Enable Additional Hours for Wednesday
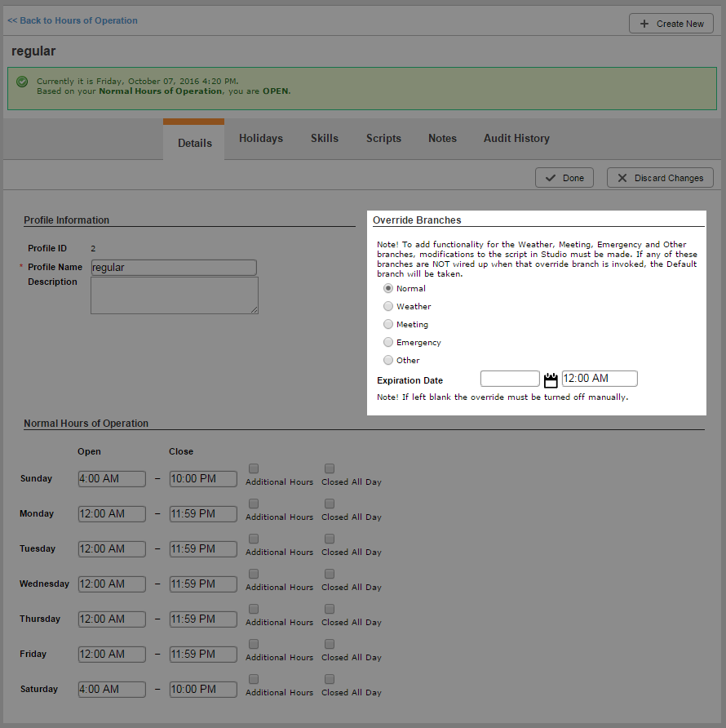Screen dimensions: 726x728 point(254,574)
